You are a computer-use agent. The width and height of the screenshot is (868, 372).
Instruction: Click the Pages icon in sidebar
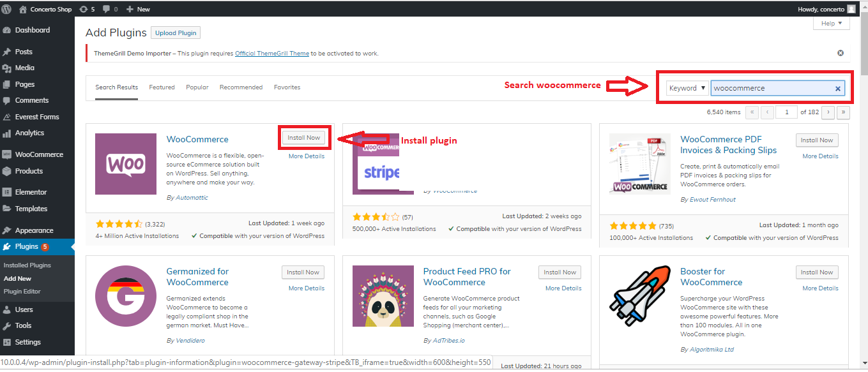point(7,84)
